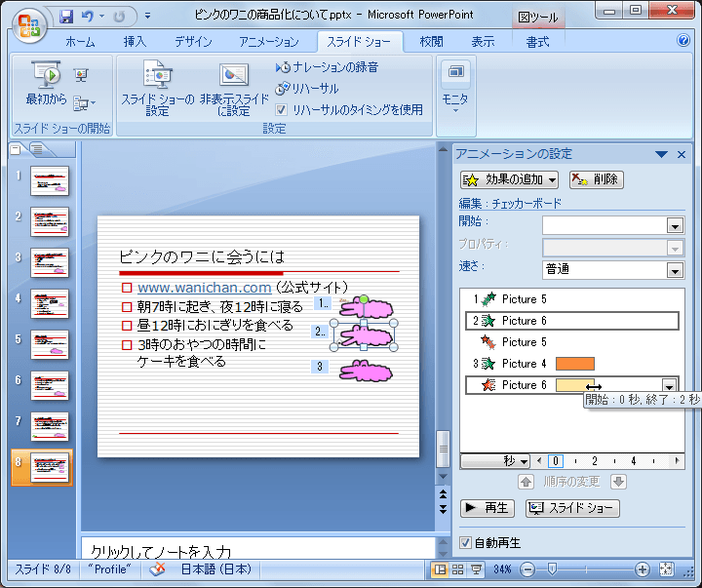Switch to the Outline pane tab

click(x=38, y=149)
